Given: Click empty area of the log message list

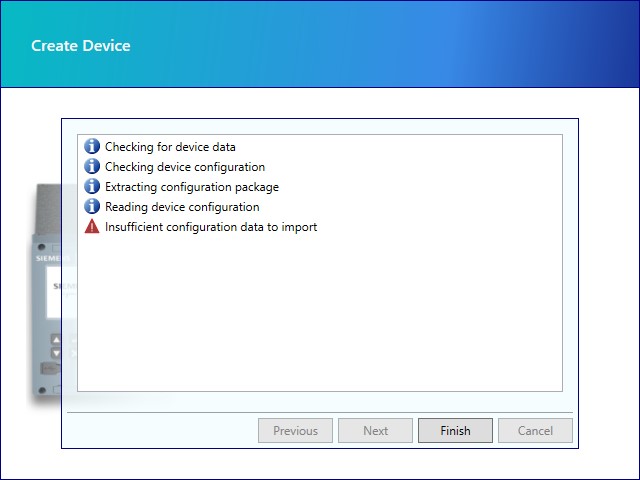Looking at the screenshot, I should click(320, 320).
